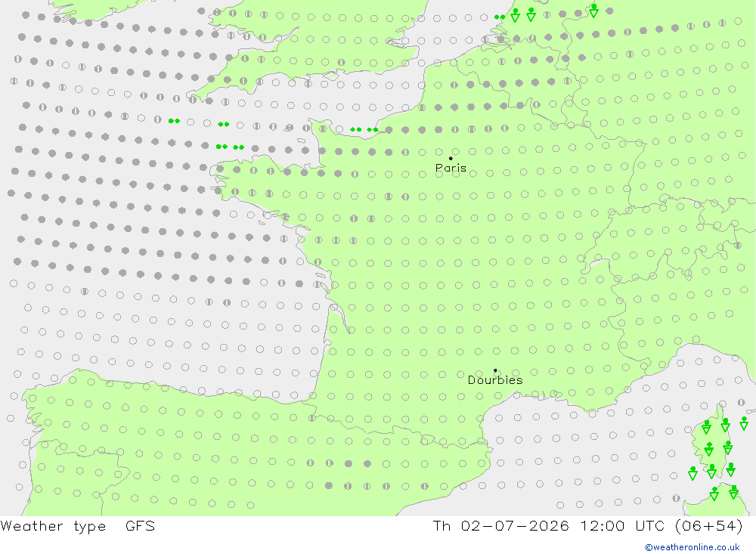Click the 'Th 02-07-2026 12:00 UTC (06+54)' timestamp

[587, 525]
